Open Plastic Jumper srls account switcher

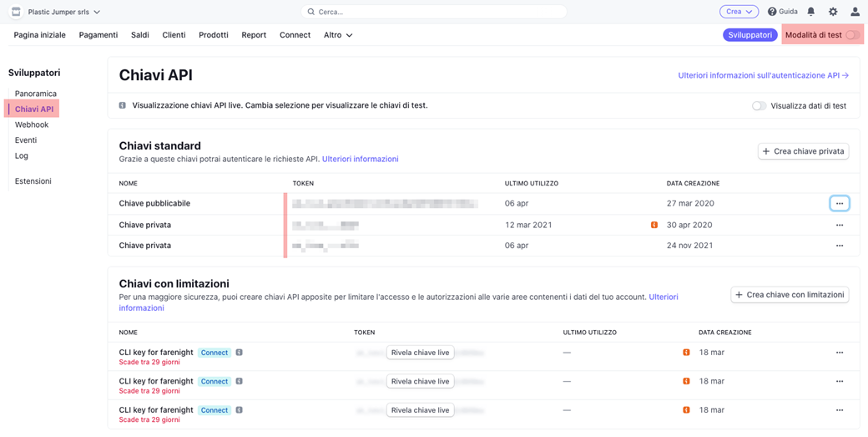[x=63, y=12]
